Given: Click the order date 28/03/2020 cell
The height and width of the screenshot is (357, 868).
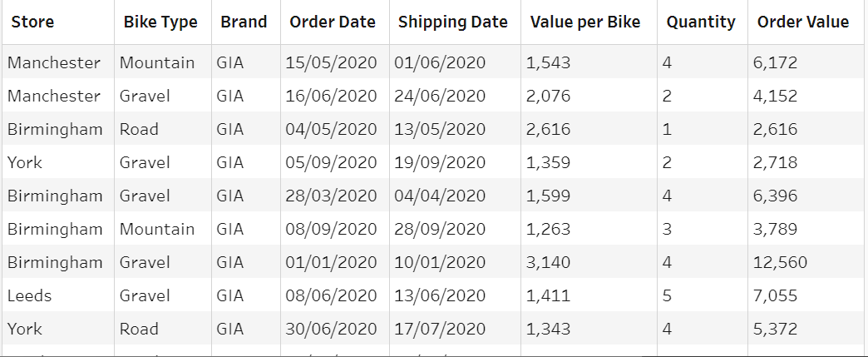Looking at the screenshot, I should (x=331, y=196).
